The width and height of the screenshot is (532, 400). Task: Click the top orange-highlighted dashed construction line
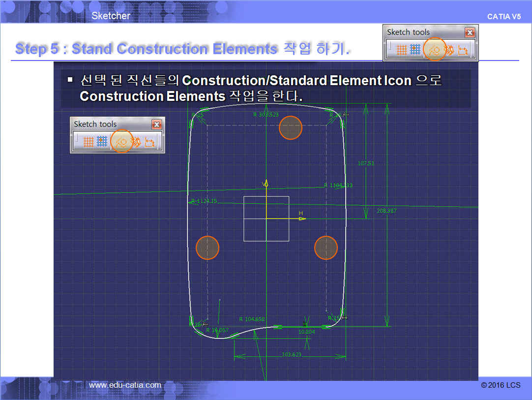click(x=290, y=126)
